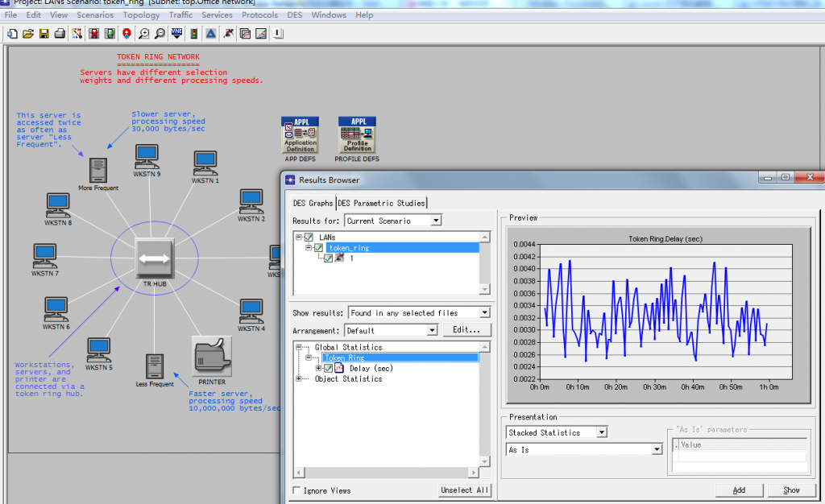Click the Unselect All button
The height and width of the screenshot is (504, 825).
click(465, 490)
